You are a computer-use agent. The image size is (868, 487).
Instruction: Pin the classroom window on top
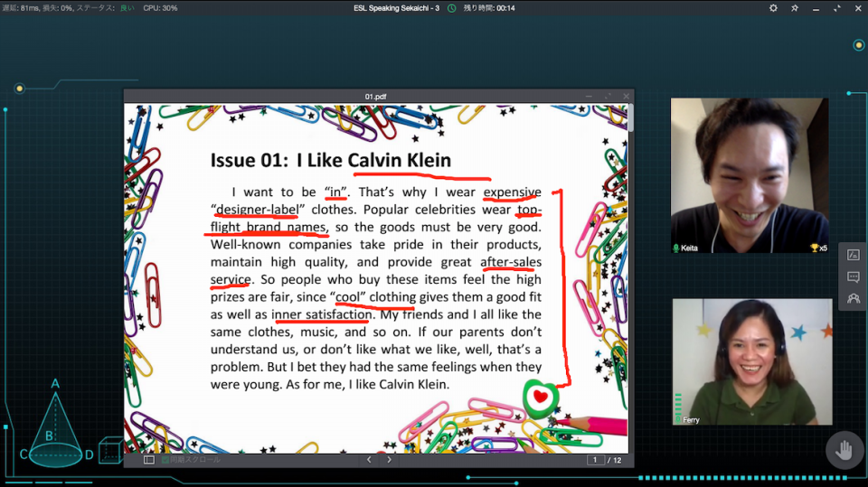(795, 8)
